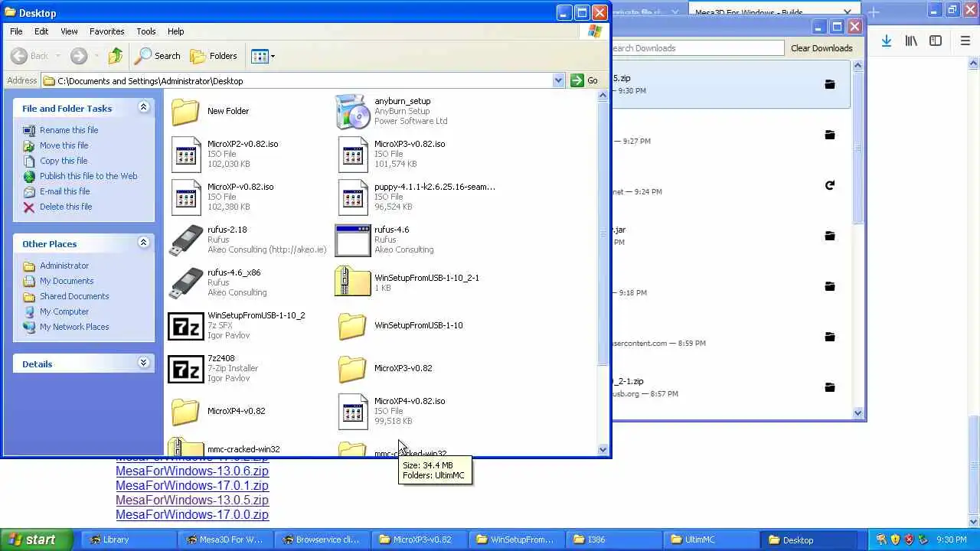Image resolution: width=980 pixels, height=551 pixels.
Task: Toggle the Firefox sidebar icon
Action: pyautogui.click(x=936, y=41)
